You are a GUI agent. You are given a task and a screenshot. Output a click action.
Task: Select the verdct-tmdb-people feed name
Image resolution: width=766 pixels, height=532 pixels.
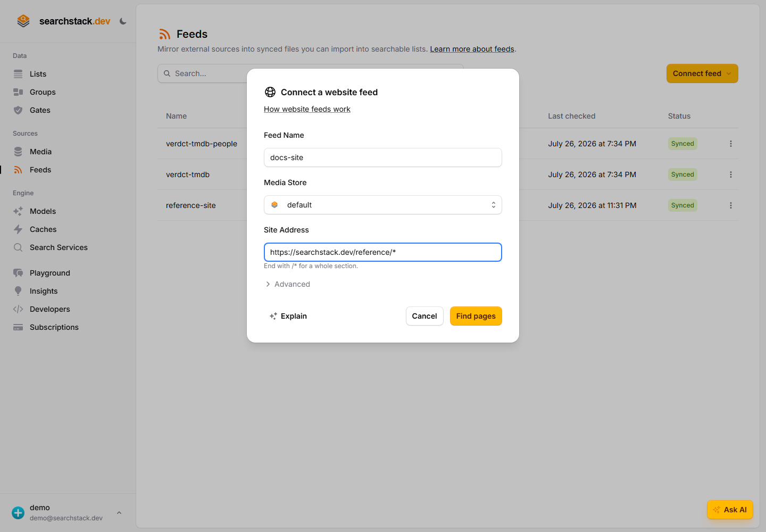202,144
